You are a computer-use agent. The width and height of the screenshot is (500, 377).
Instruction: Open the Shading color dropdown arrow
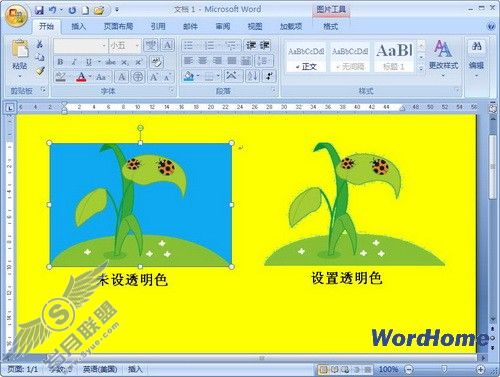tap(198, 76)
